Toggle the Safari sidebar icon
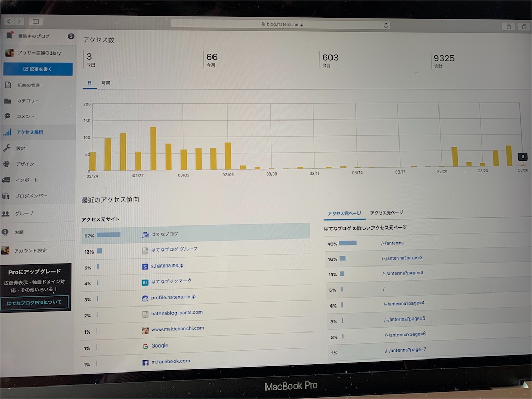Viewport: 532px width, 399px height. coord(36,22)
